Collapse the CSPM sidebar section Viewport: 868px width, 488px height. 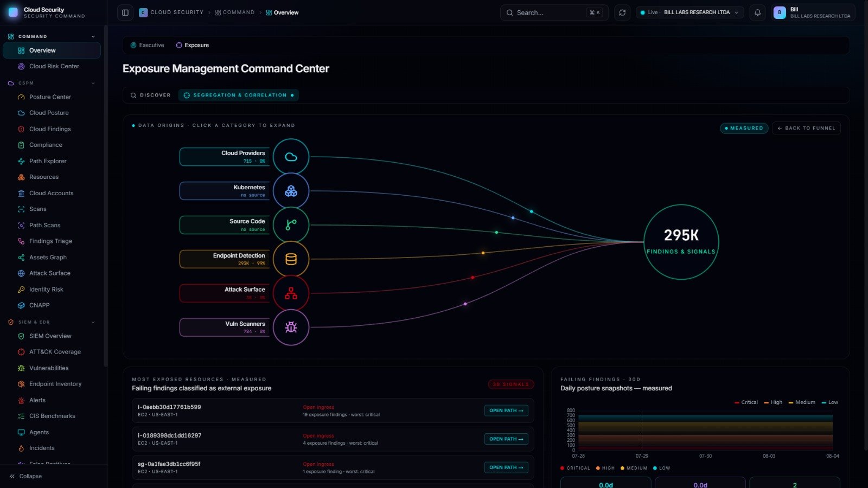[93, 83]
